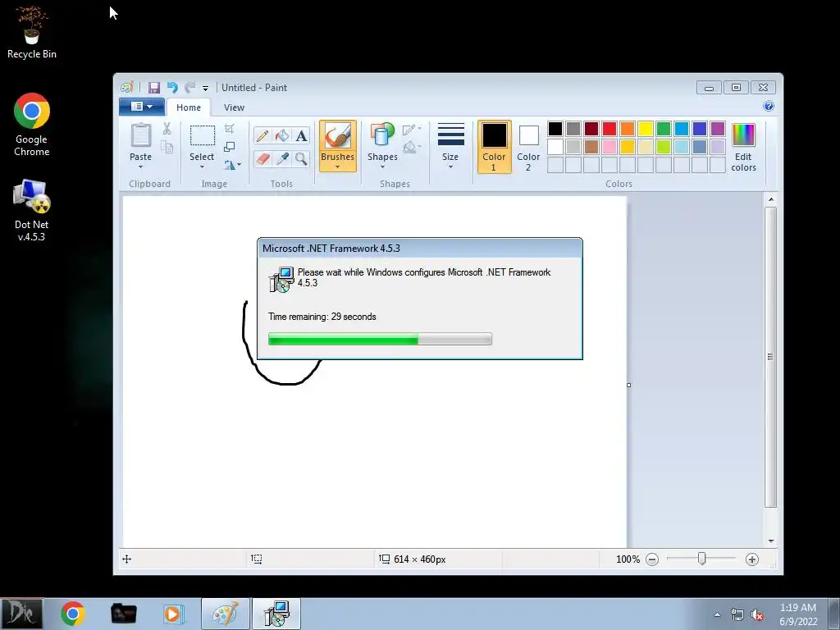Viewport: 840px width, 630px height.
Task: Click the zoom out minus button
Action: [x=652, y=559]
